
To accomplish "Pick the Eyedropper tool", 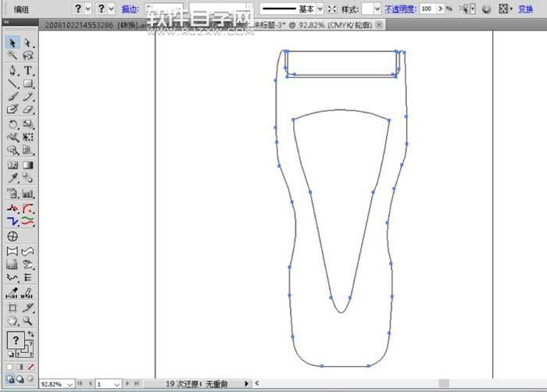I will (13, 179).
